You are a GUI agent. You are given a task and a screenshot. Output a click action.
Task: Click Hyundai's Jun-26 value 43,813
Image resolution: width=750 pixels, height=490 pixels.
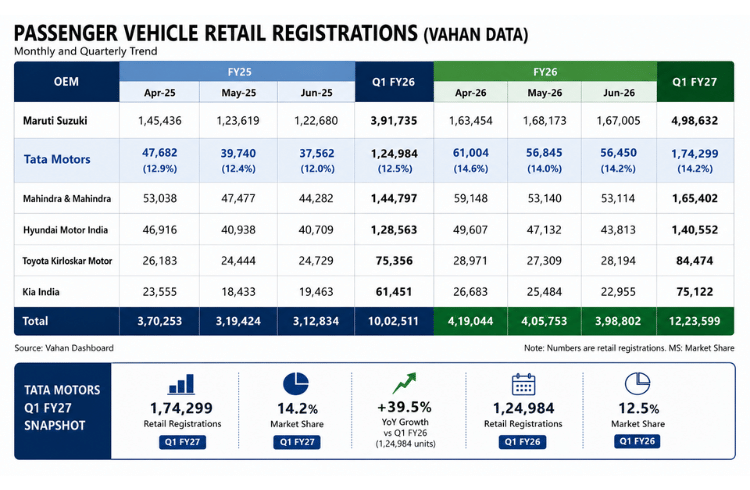(x=618, y=230)
